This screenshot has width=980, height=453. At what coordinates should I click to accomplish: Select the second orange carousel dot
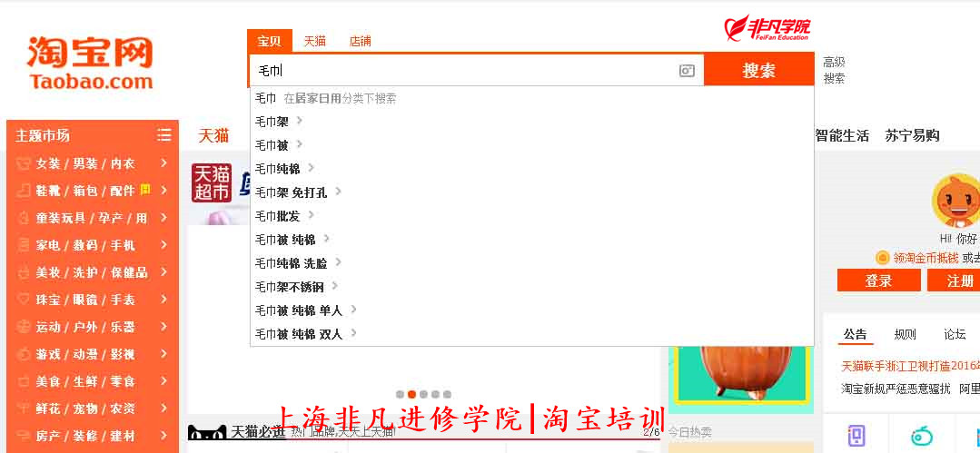tap(411, 394)
